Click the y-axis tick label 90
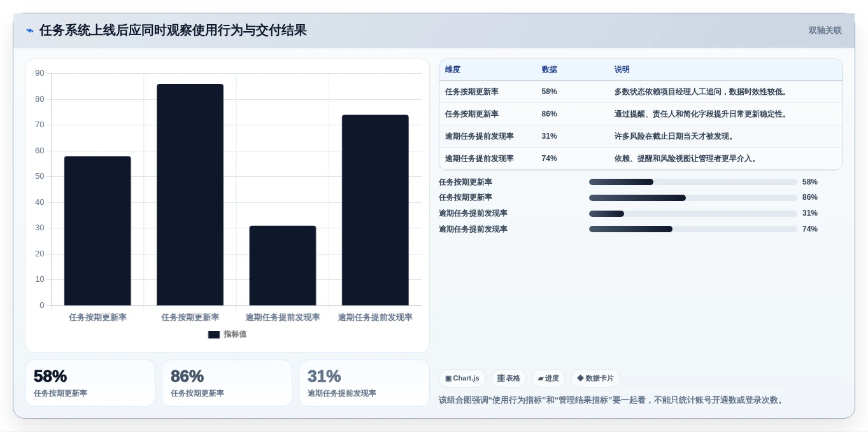The height and width of the screenshot is (432, 868). click(x=40, y=73)
